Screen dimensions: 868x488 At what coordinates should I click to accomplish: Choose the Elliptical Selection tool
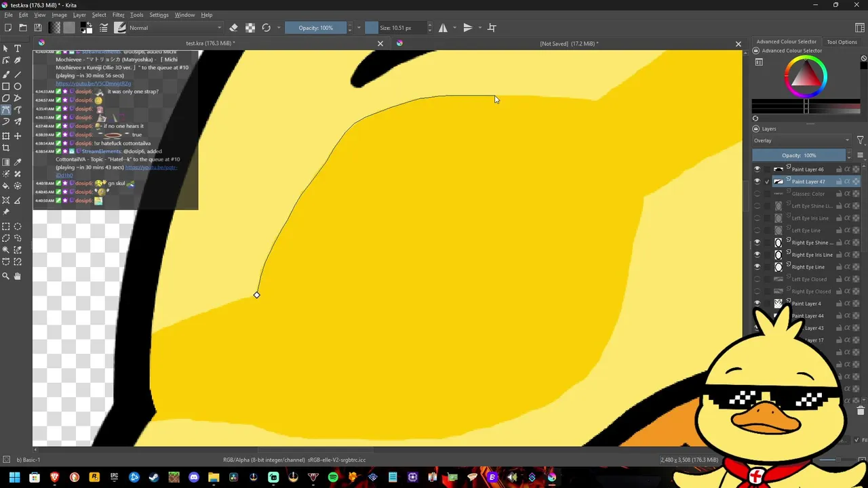pos(18,226)
